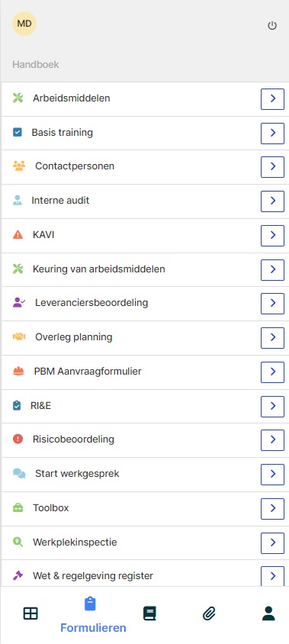
Task: Open the paperclip attachments icon
Action: pos(209,613)
